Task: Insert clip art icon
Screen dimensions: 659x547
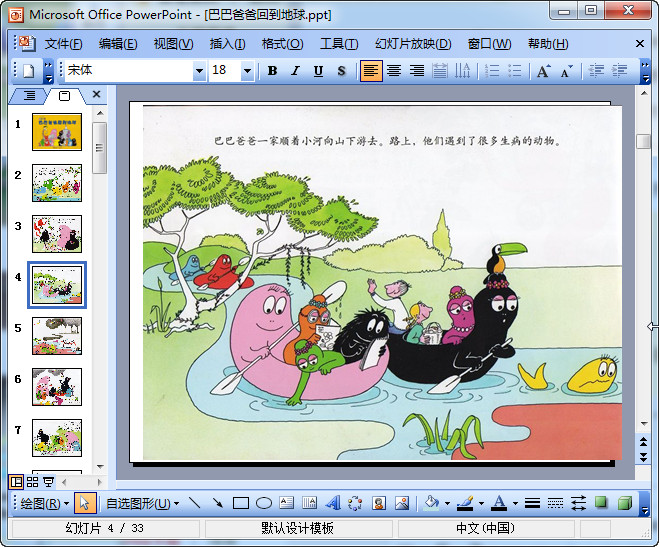Action: click(379, 503)
